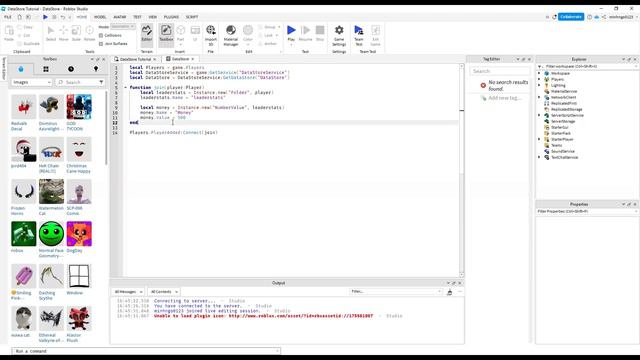Click the Scale tool

76,33
